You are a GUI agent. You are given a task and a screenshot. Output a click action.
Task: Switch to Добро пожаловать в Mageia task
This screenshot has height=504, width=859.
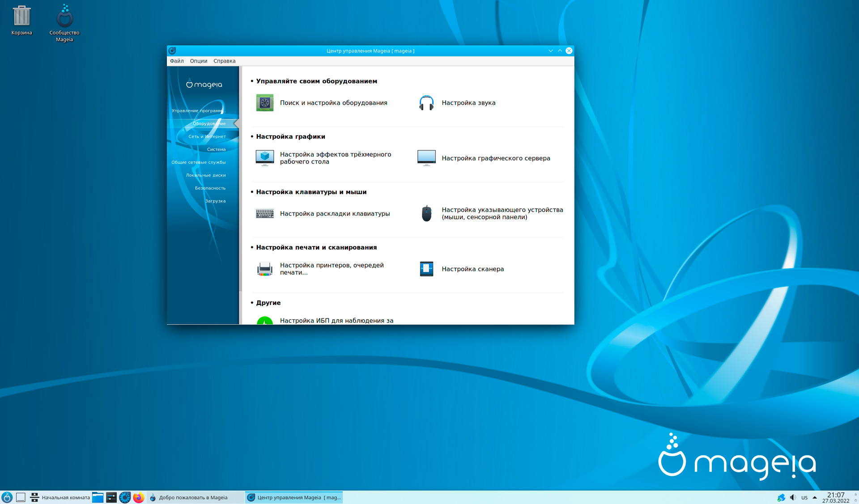click(192, 497)
